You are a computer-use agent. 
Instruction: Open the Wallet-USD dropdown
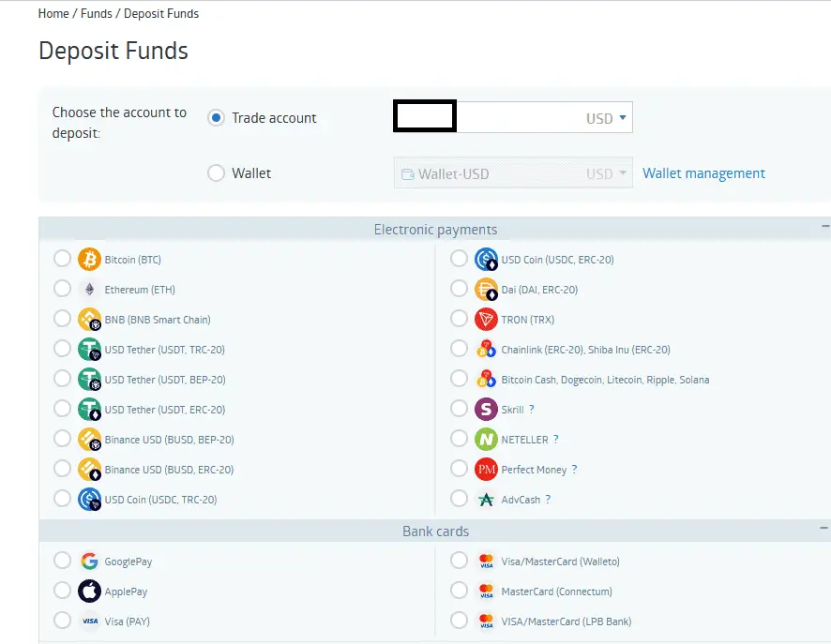[513, 172]
